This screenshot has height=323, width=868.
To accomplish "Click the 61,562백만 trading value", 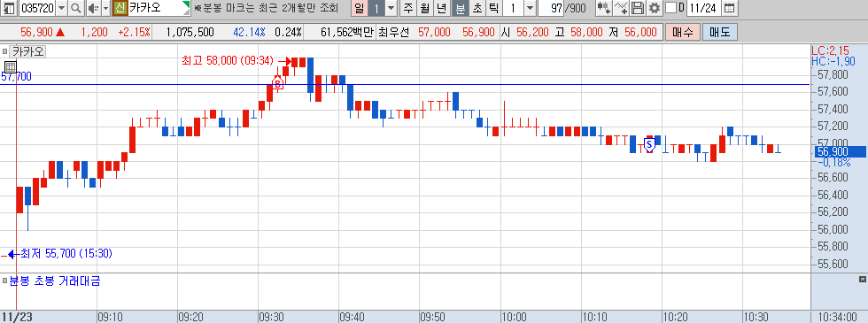I will coord(347,32).
